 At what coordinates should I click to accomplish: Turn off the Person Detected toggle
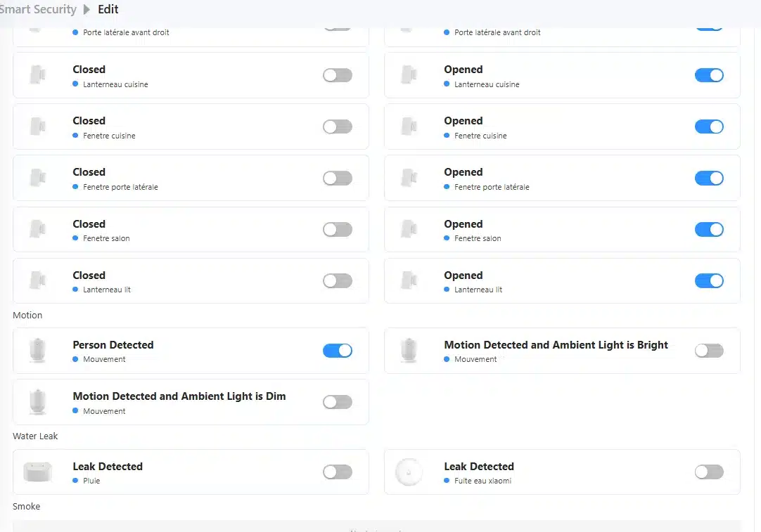tap(338, 351)
